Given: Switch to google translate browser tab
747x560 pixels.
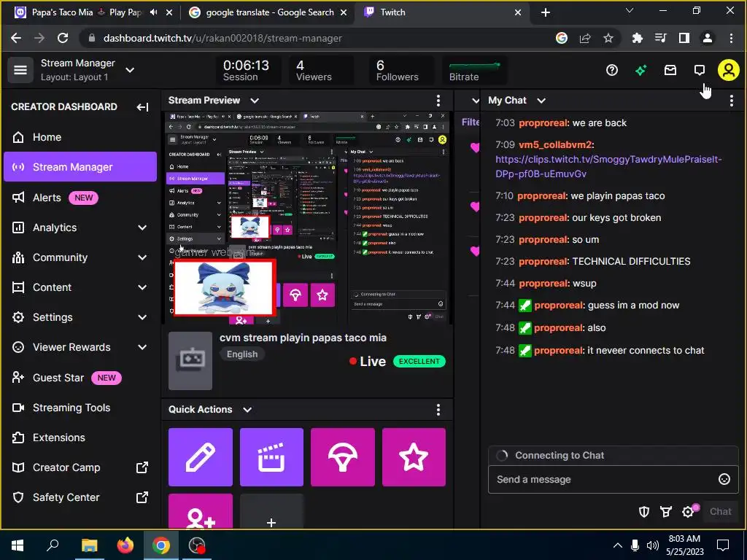Looking at the screenshot, I should click(x=268, y=12).
